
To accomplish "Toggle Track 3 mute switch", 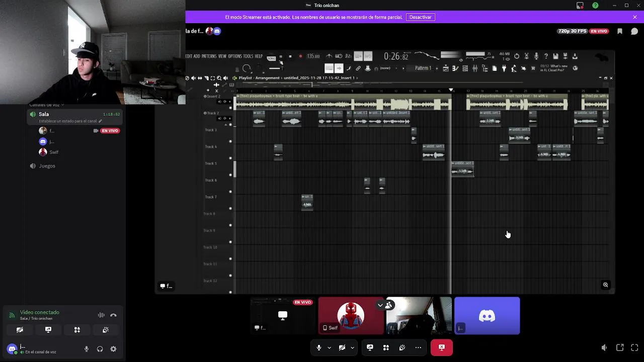I will click(x=230, y=141).
